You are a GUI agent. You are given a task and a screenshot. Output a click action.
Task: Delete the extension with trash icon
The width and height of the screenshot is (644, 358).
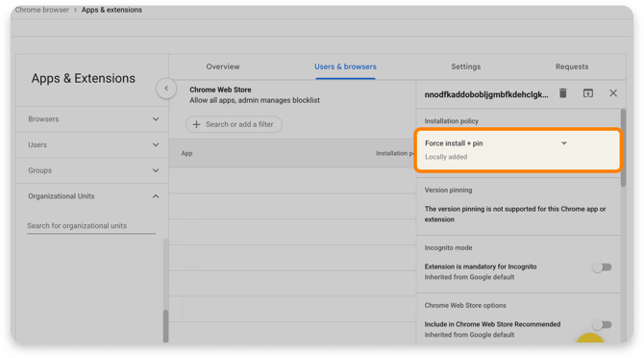(x=562, y=93)
